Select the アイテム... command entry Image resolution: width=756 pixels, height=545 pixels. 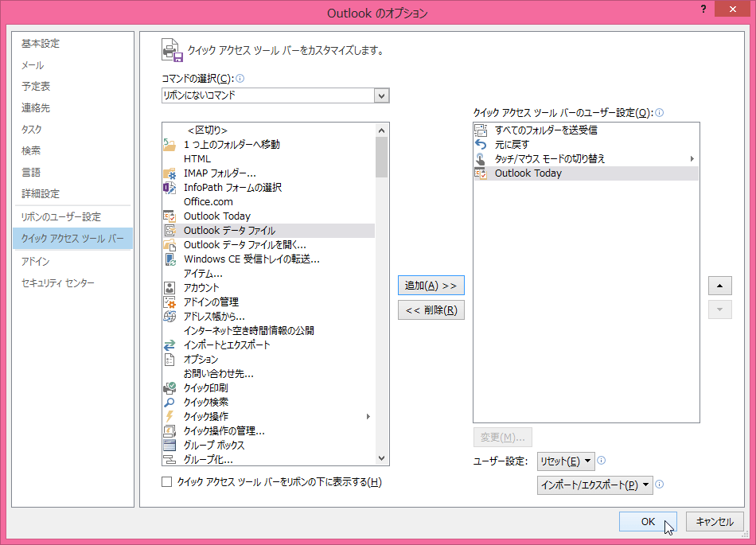(268, 274)
